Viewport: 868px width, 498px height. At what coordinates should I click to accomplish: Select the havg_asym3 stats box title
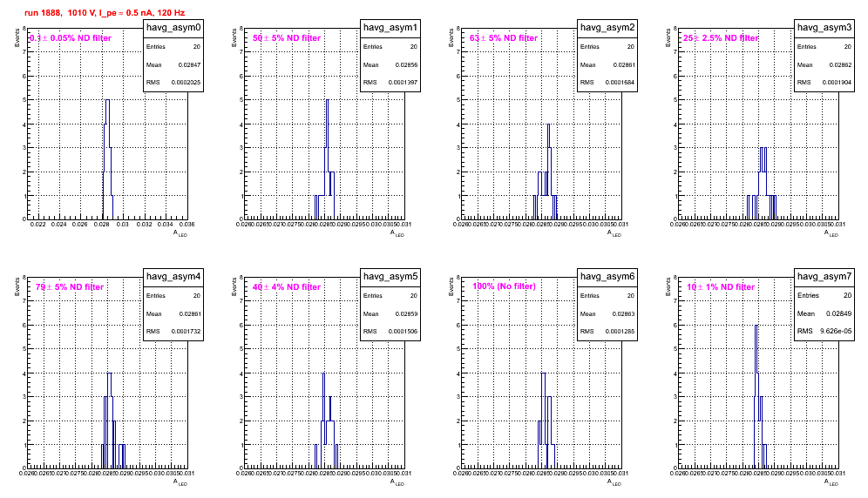824,28
